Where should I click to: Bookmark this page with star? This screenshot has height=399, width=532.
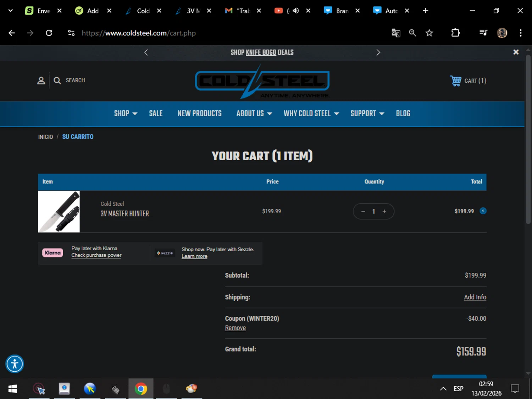429,33
